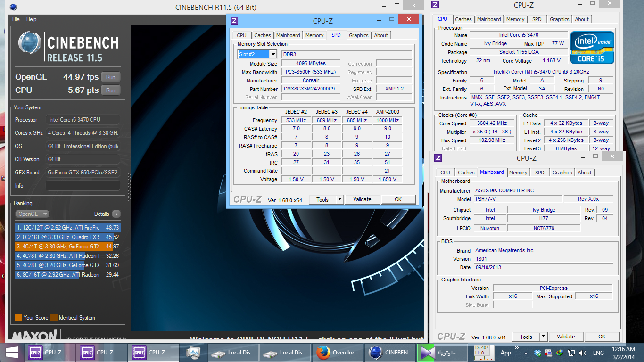Switch to the Graphics tab in the SPD window
Screen dimensions: 644x362
(359, 35)
